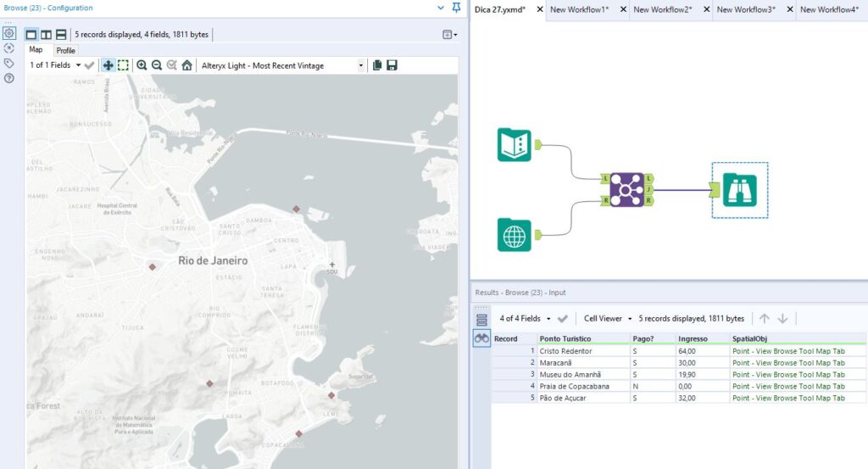Reset map to home extent
This screenshot has height=469, width=868.
tap(187, 65)
